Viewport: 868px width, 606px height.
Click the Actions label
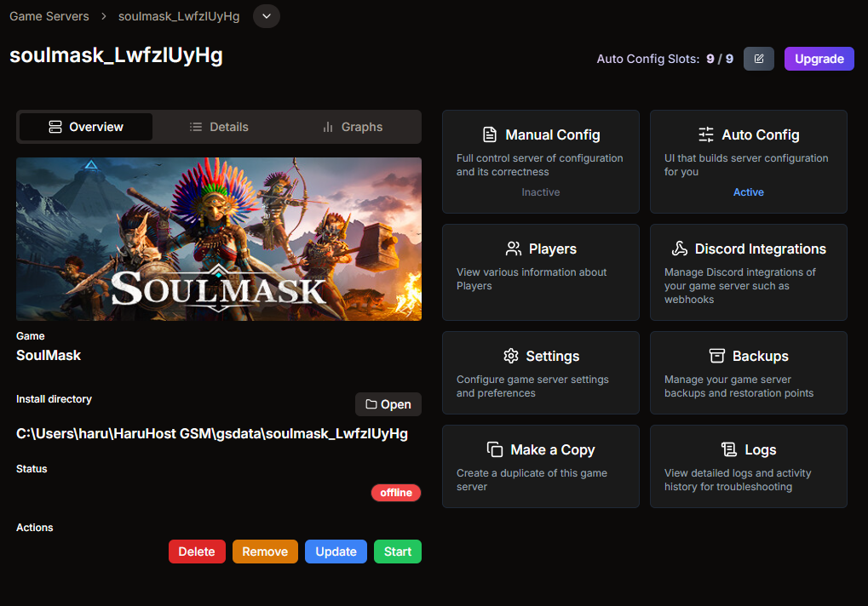coord(34,528)
